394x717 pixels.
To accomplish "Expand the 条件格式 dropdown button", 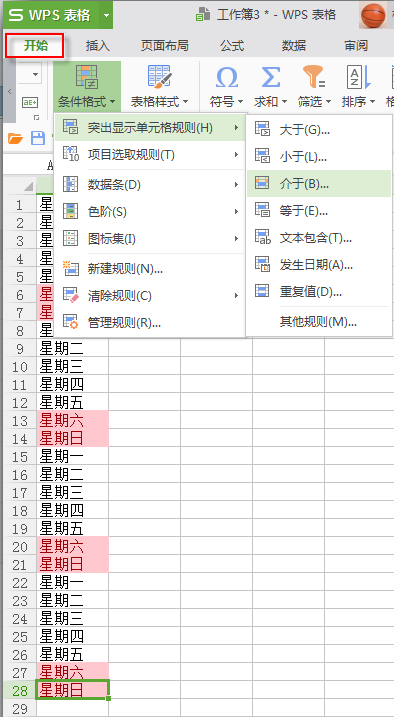I will [87, 102].
